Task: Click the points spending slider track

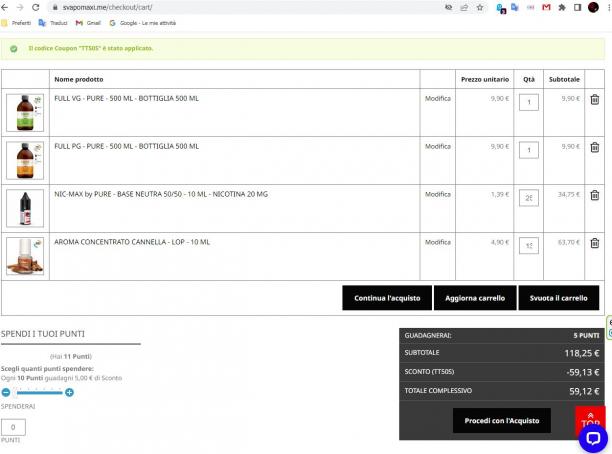Action: 38,392
